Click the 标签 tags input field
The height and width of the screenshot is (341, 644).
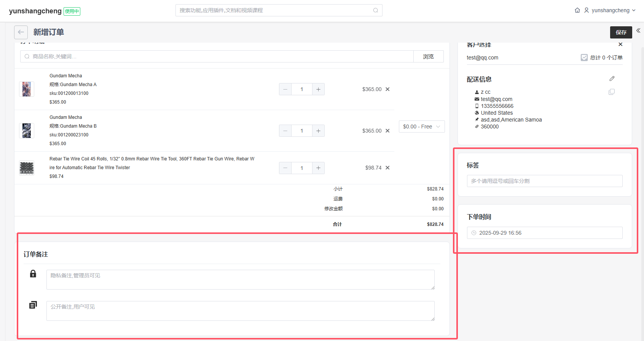pyautogui.click(x=544, y=181)
